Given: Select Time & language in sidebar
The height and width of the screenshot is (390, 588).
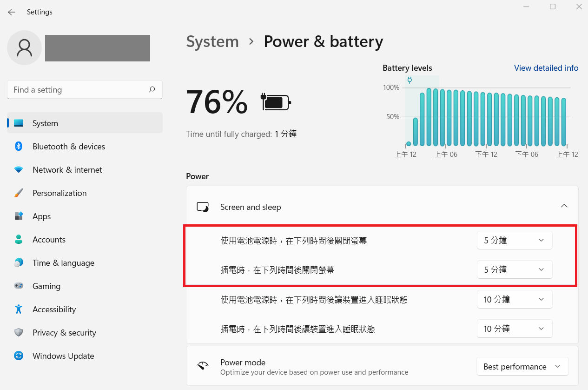Looking at the screenshot, I should [x=63, y=263].
